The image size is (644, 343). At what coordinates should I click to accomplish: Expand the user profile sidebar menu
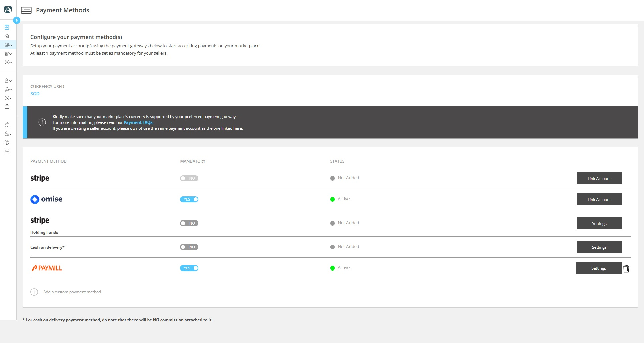[x=8, y=81]
